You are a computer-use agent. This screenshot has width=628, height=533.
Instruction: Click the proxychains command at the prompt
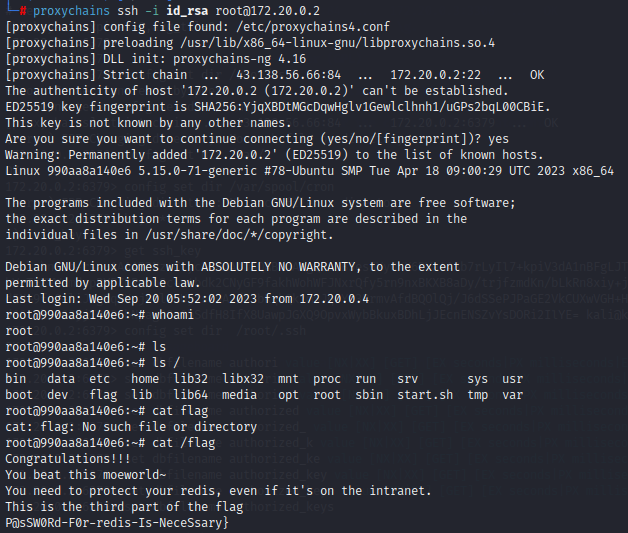(71, 11)
